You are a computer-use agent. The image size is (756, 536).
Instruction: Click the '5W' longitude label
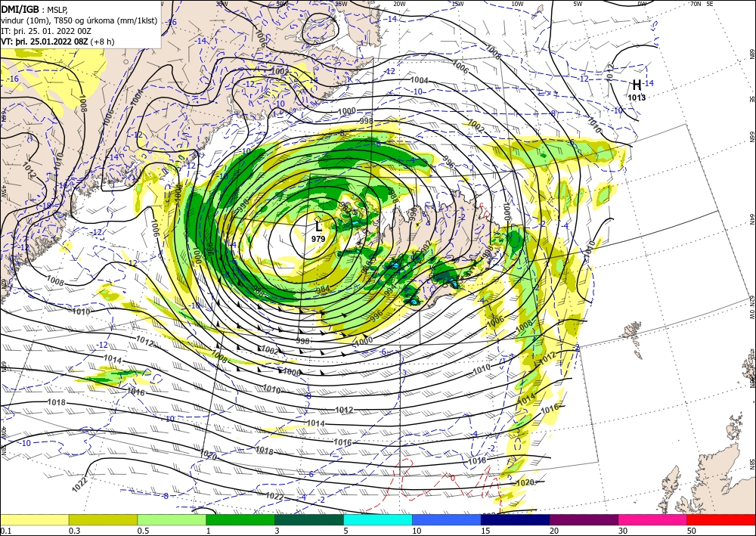click(578, 4)
